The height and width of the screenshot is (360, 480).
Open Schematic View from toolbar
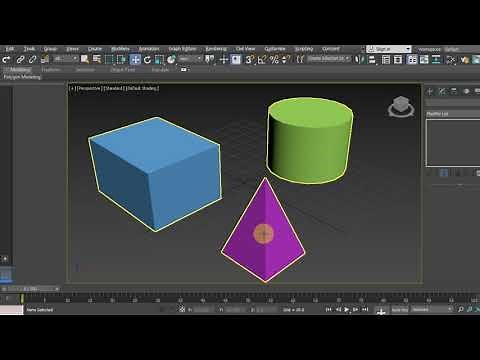click(x=436, y=60)
